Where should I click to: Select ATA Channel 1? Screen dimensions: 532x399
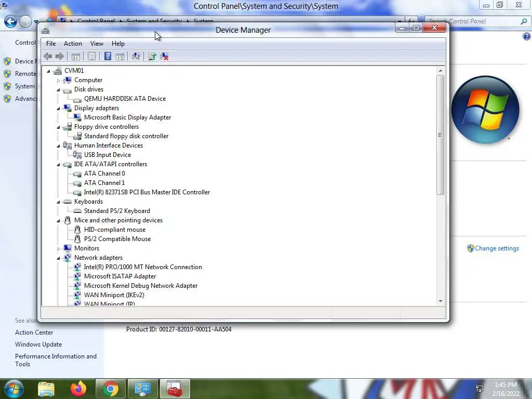pos(104,183)
